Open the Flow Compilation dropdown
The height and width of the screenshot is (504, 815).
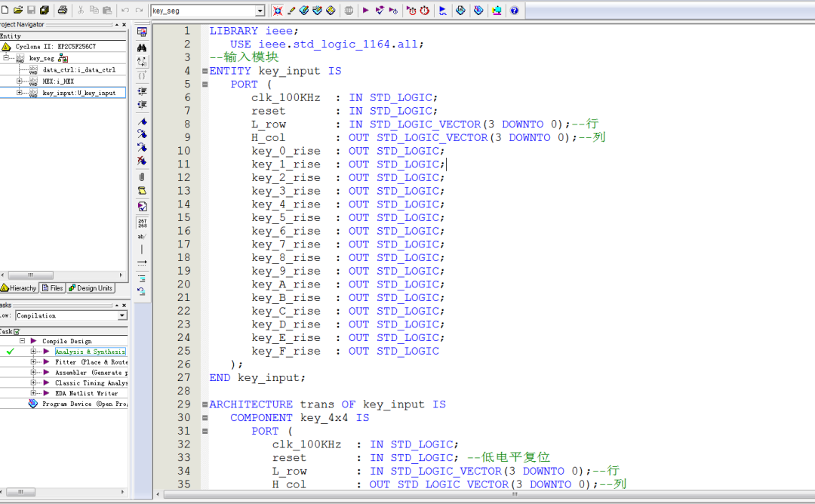click(122, 315)
